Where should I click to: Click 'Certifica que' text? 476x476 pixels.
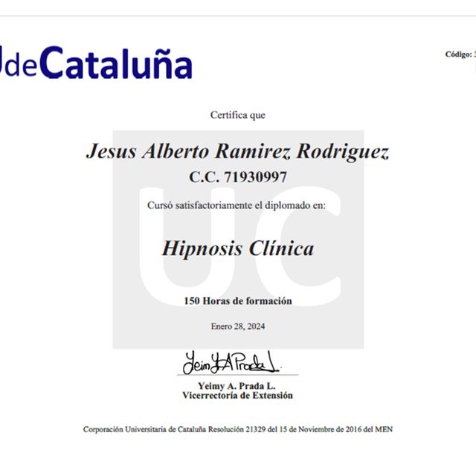[x=238, y=115]
